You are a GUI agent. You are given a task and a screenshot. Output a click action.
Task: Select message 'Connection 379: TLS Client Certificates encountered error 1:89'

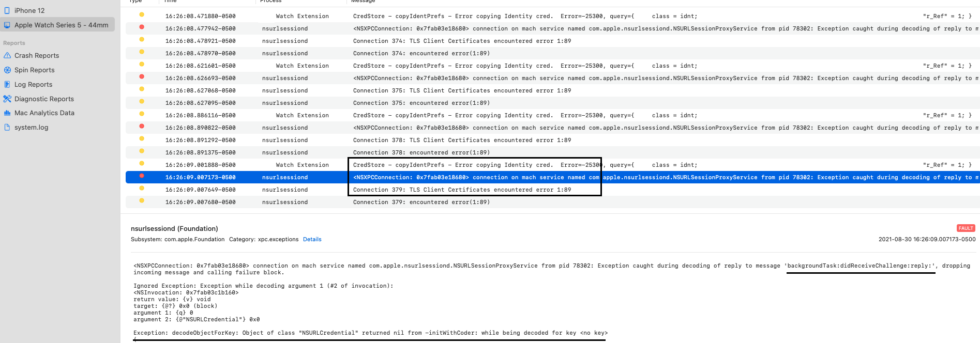(x=462, y=190)
